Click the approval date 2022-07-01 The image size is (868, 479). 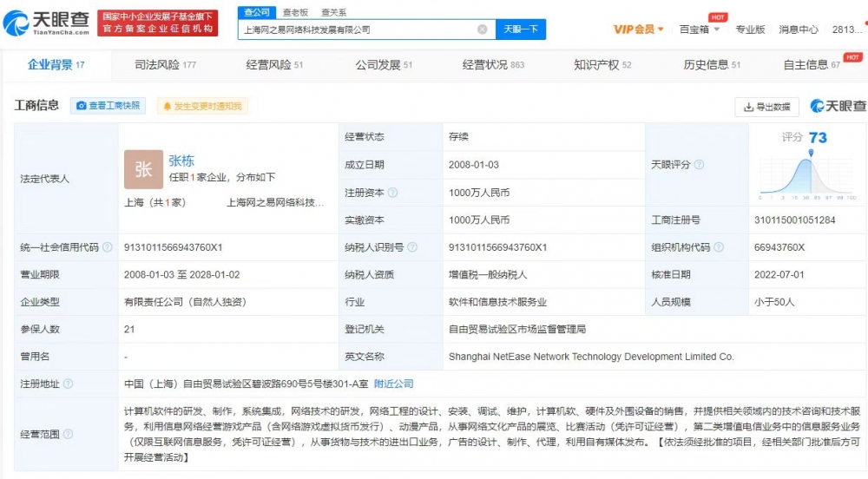coord(779,274)
